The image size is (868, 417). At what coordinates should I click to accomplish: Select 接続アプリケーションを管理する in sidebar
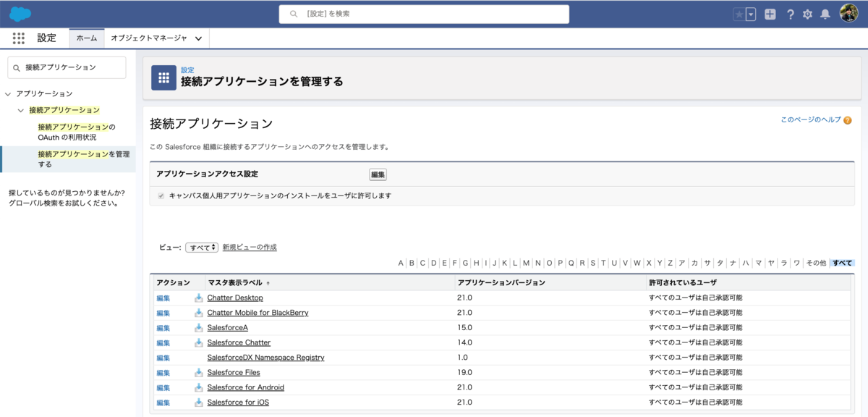(x=84, y=159)
